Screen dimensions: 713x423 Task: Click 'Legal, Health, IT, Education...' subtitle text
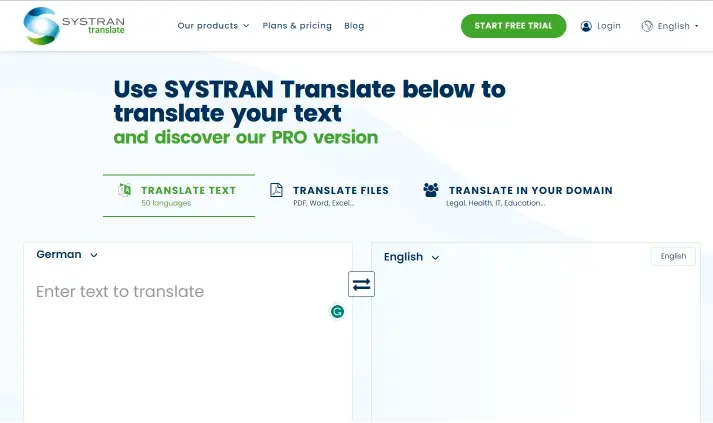tap(495, 203)
